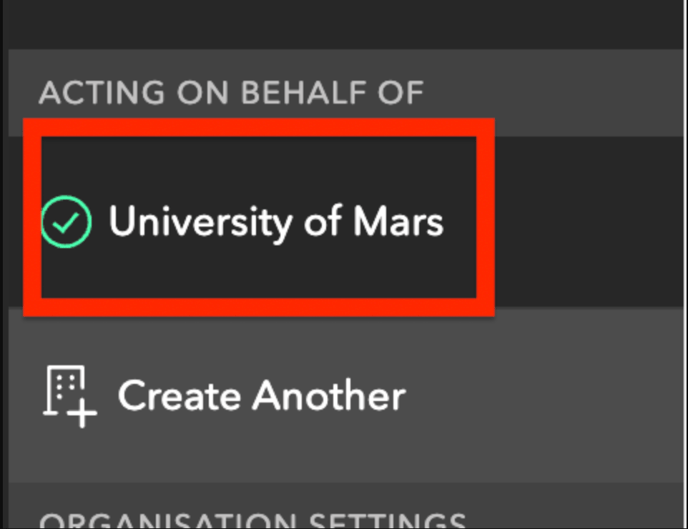This screenshot has width=688, height=529.
Task: Click the ORGANISATION SETTINGS section heading
Action: click(252, 520)
